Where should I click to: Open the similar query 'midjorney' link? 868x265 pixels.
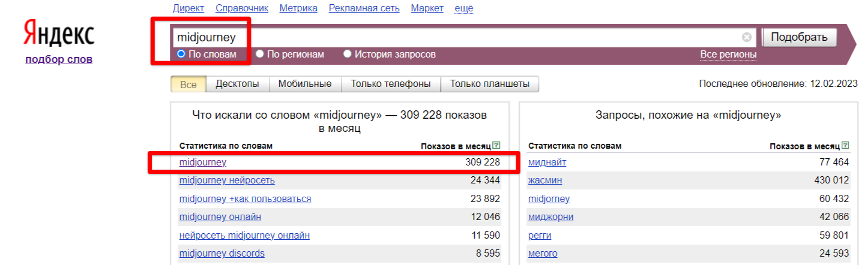(x=549, y=198)
